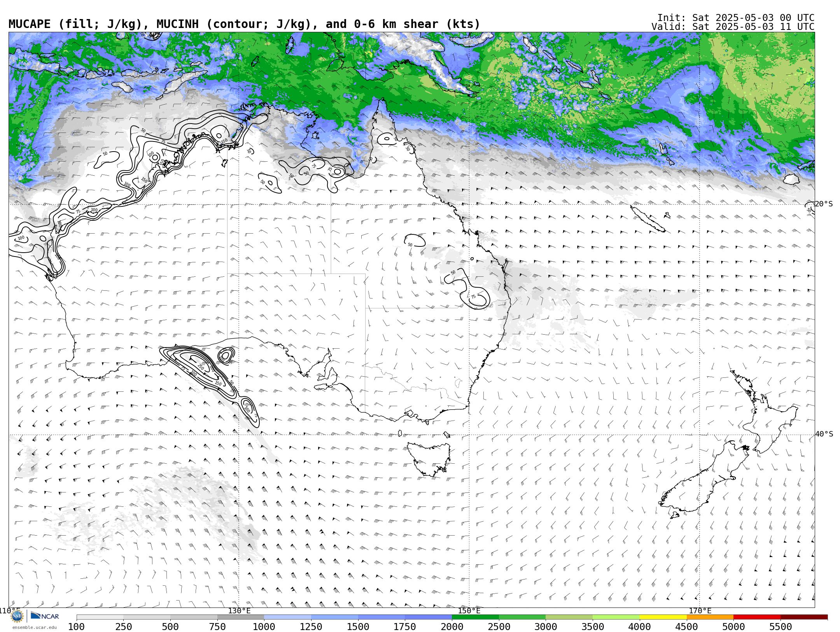Screen dimensions: 840x632
Task: Click the New Caledonia island outline
Action: click(647, 219)
